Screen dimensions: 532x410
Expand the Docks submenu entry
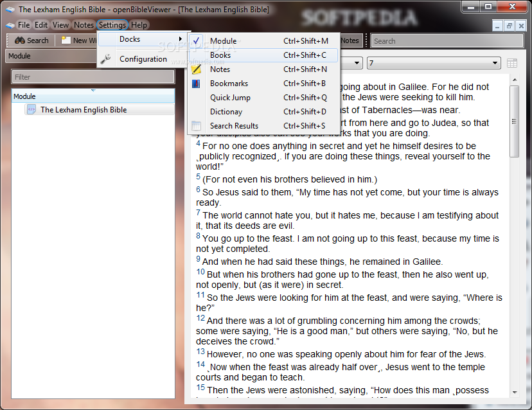143,39
